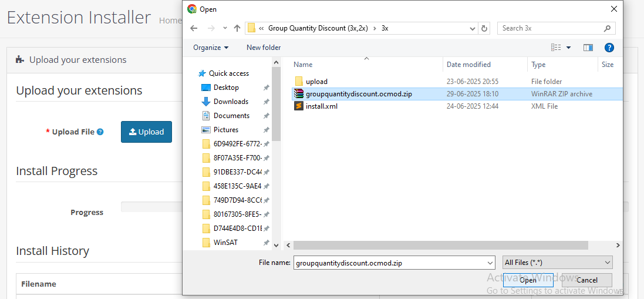Open Documents in navigation pane
This screenshot has width=644, height=299.
tap(231, 115)
